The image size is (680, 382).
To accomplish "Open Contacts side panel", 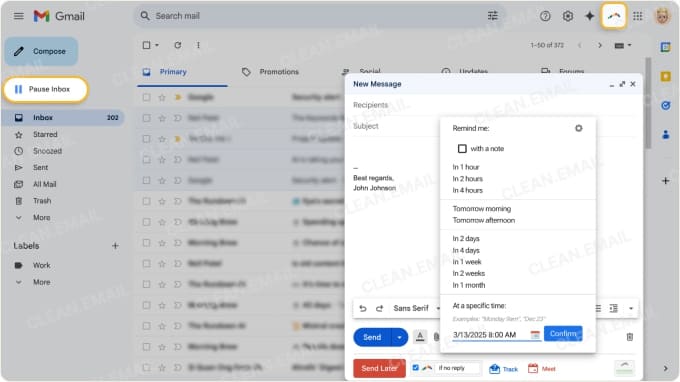I will [x=665, y=135].
